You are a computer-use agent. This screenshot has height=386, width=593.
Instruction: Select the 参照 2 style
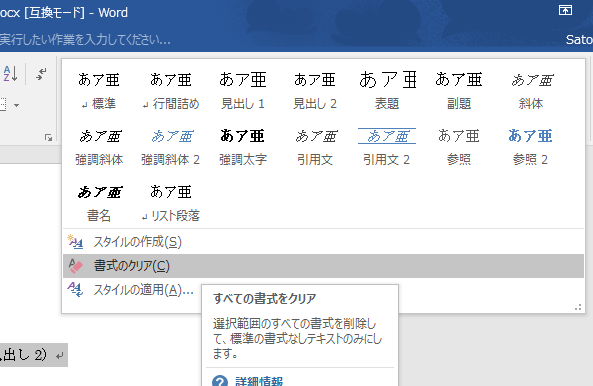coord(531,147)
